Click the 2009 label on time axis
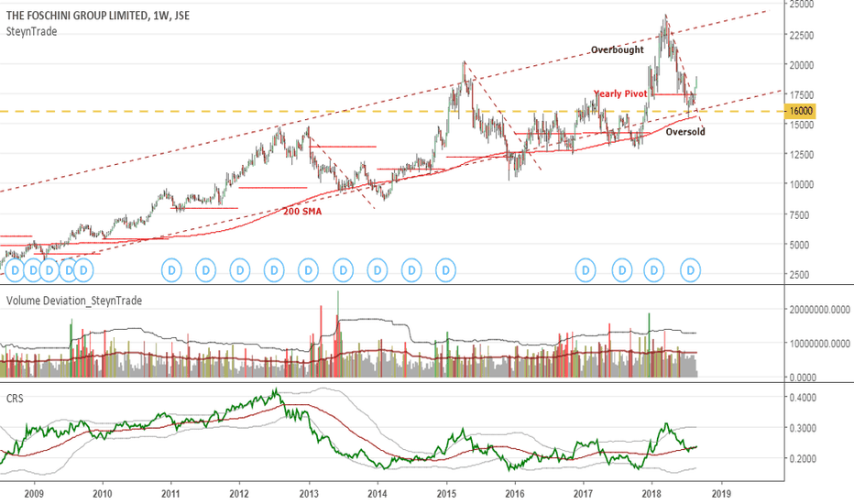This screenshot has width=854, height=504. click(34, 494)
